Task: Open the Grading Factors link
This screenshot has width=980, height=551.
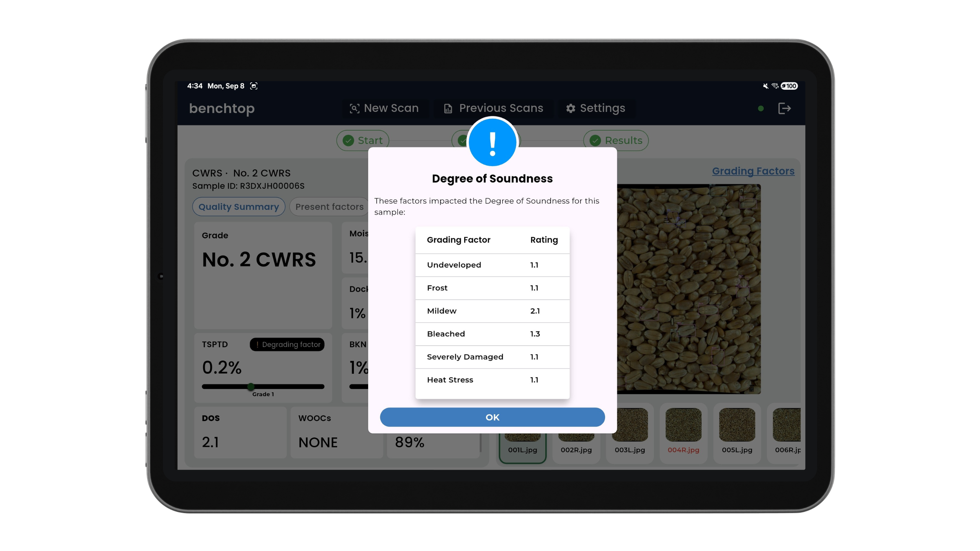Action: point(753,171)
